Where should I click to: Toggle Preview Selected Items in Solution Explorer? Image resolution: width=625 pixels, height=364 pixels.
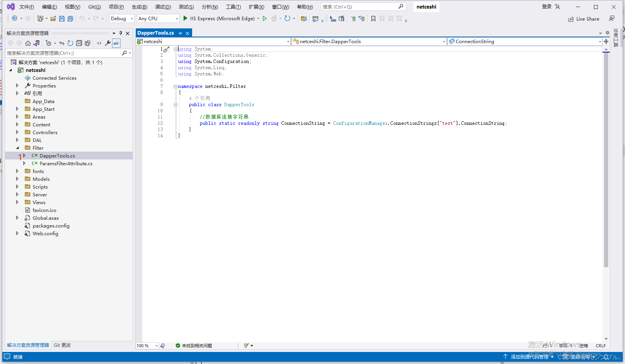(x=116, y=43)
